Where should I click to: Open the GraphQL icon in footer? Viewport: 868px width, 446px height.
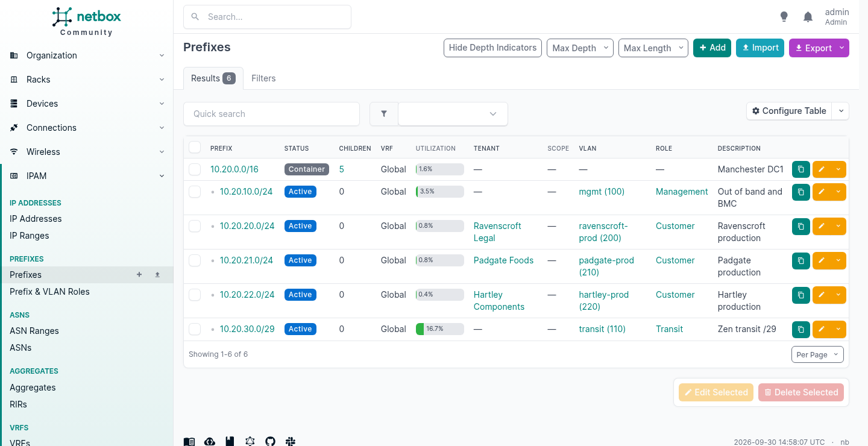250,442
